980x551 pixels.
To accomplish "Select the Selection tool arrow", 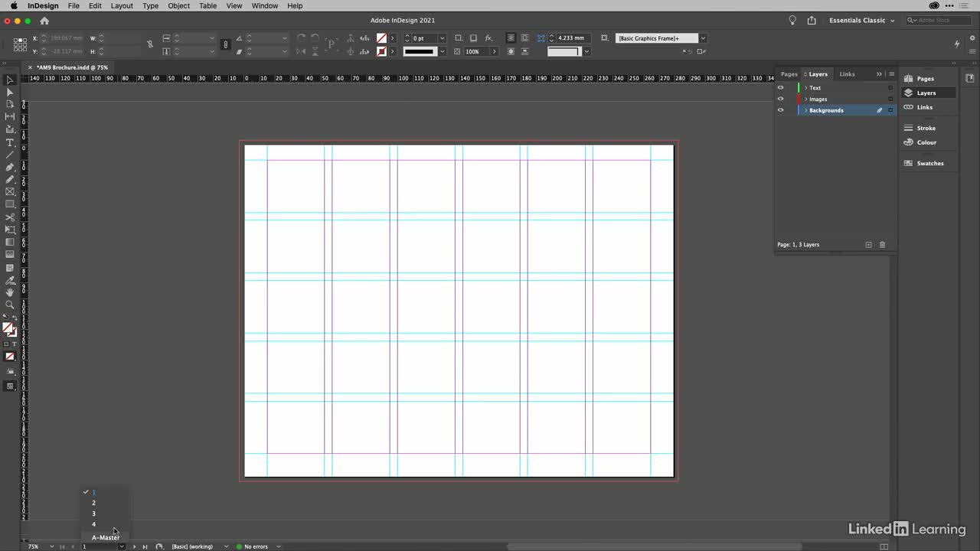I will click(10, 80).
